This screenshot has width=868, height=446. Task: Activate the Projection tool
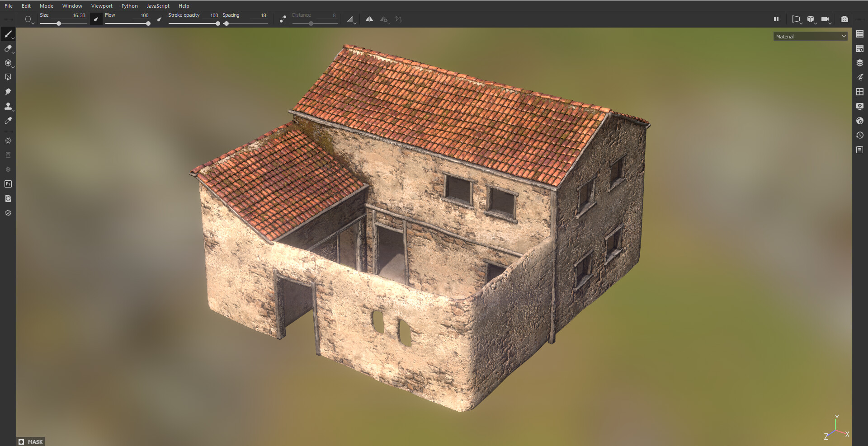click(8, 63)
